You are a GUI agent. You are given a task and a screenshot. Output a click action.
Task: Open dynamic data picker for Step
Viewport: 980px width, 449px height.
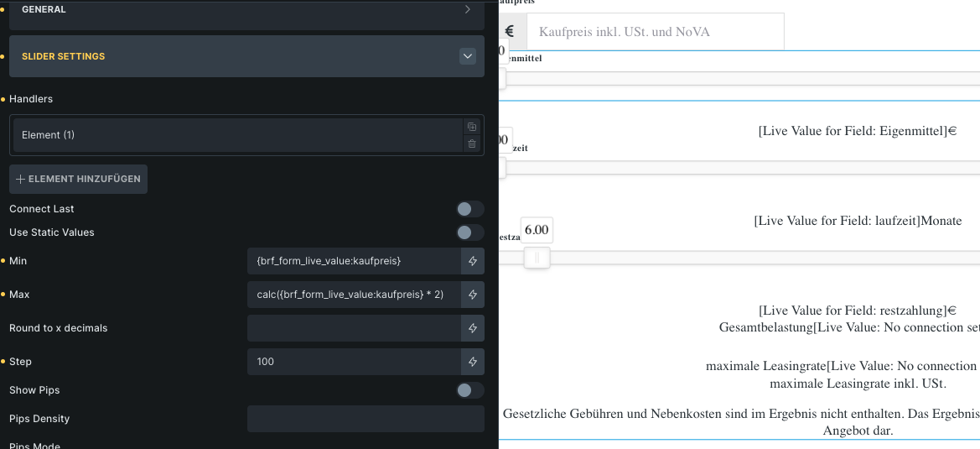473,362
